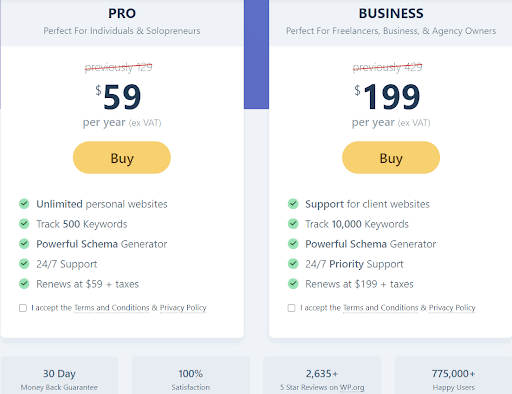Open Privacy Policy link in PRO card
512x394 pixels.
point(183,307)
